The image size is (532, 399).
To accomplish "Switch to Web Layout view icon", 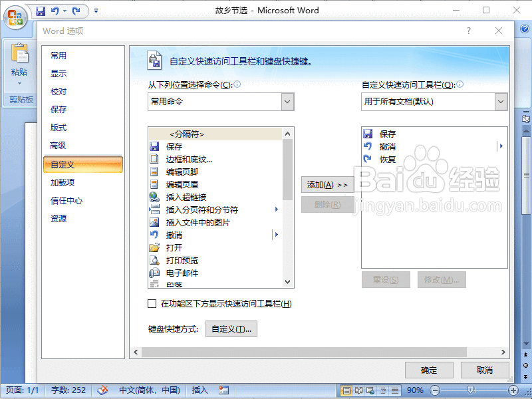I will (370, 390).
